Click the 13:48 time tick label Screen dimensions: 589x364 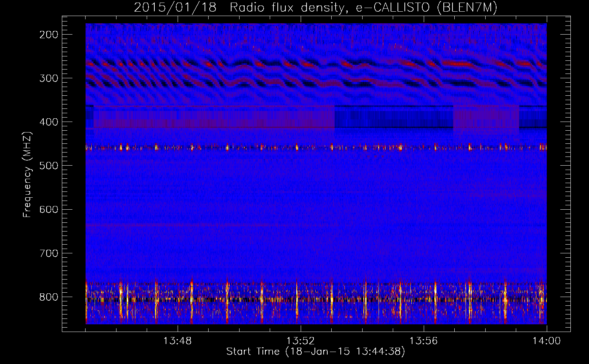point(178,341)
